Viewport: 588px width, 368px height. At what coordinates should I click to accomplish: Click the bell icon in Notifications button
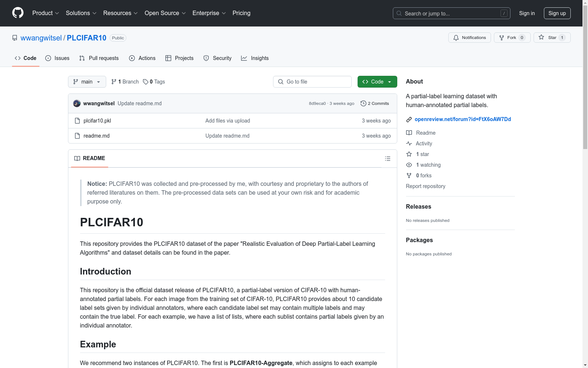click(456, 38)
